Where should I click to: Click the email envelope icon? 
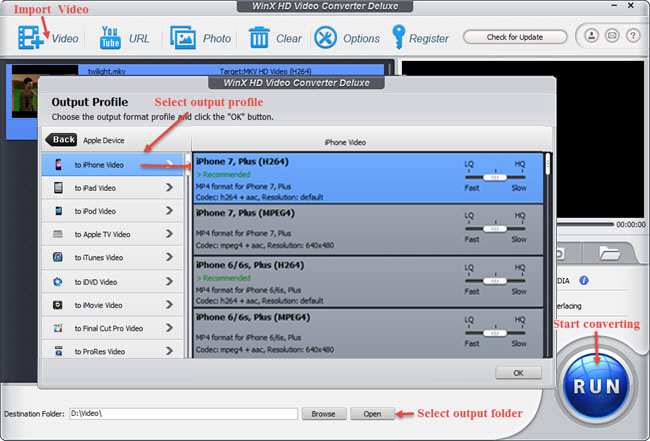pos(612,36)
